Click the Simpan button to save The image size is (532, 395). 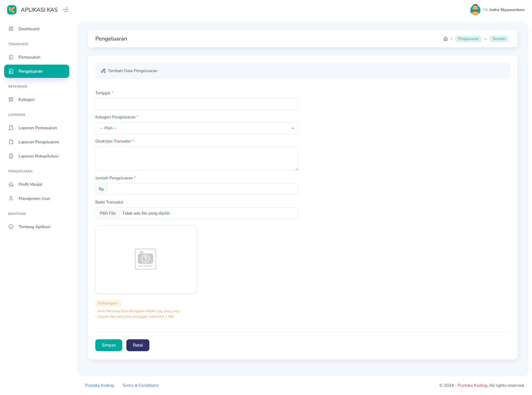click(x=108, y=345)
